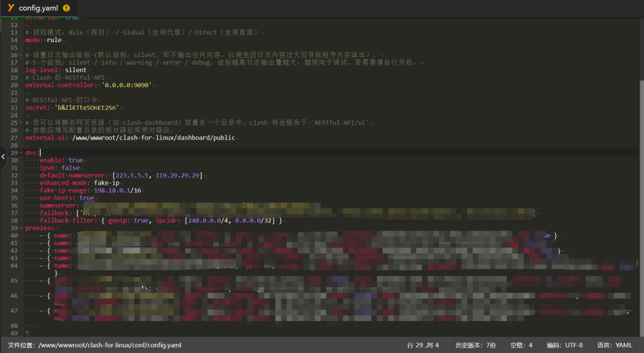
Task: Click the line number 20 in the gutter
Action: [13, 85]
